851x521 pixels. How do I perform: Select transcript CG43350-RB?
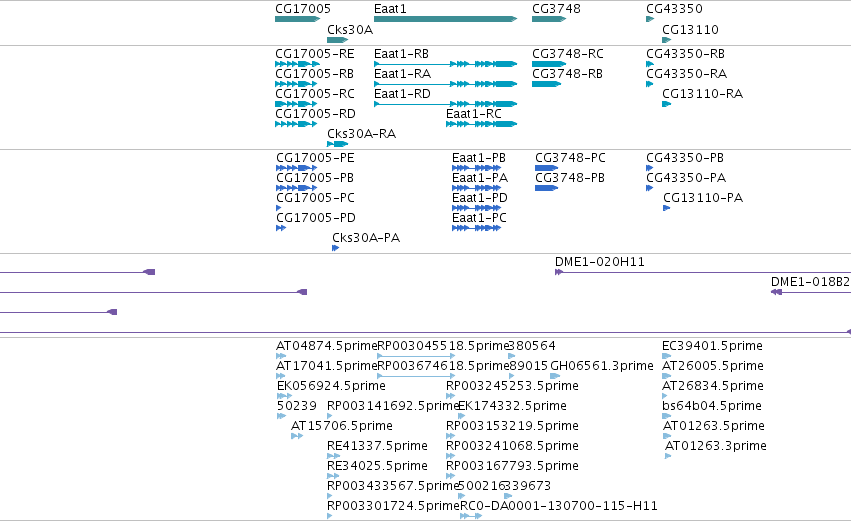(x=685, y=54)
